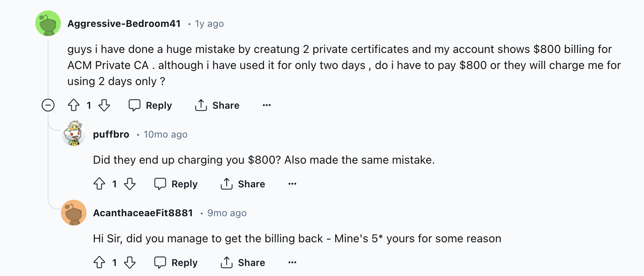Share puffbro's comment
644x276 pixels.
click(243, 184)
